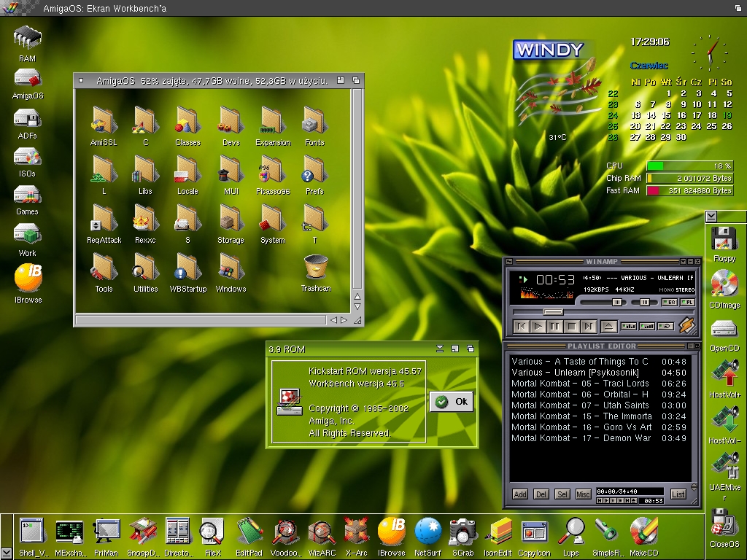
Task: Click the Winamp balance slider
Action: [644, 303]
